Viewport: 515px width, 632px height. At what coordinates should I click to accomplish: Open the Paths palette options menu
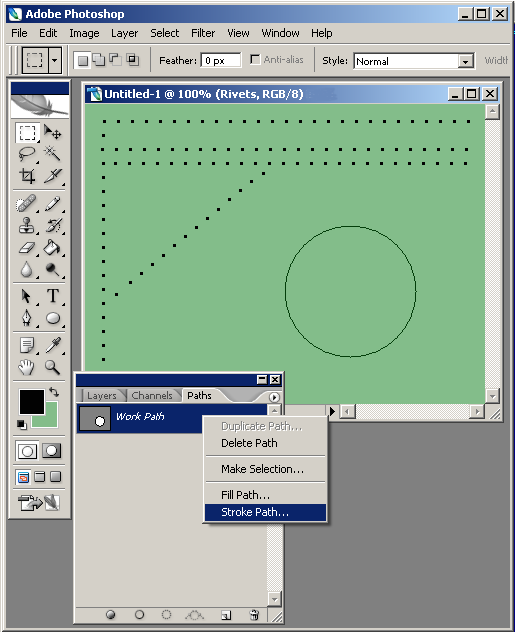click(274, 397)
